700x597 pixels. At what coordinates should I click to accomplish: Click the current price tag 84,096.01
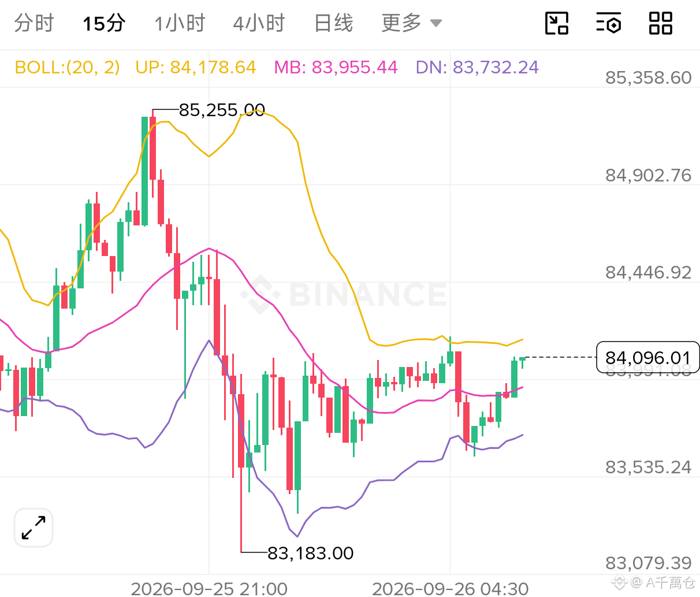click(x=647, y=358)
